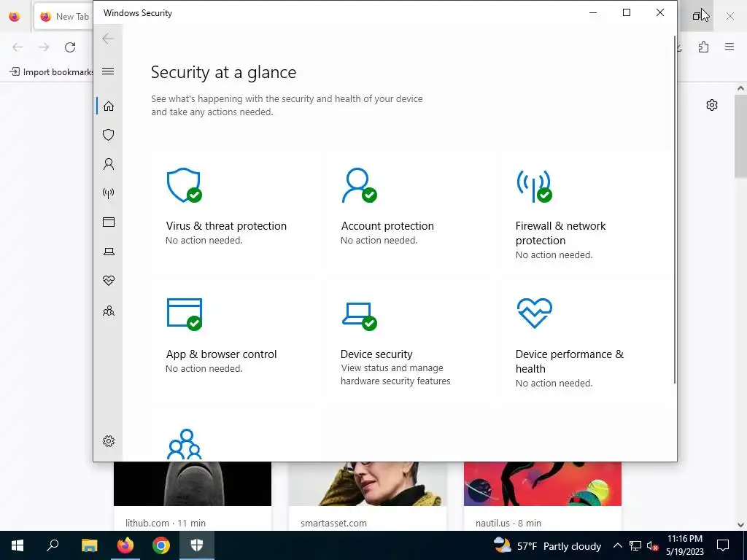Open Device performance heart sidebar icon

(109, 281)
